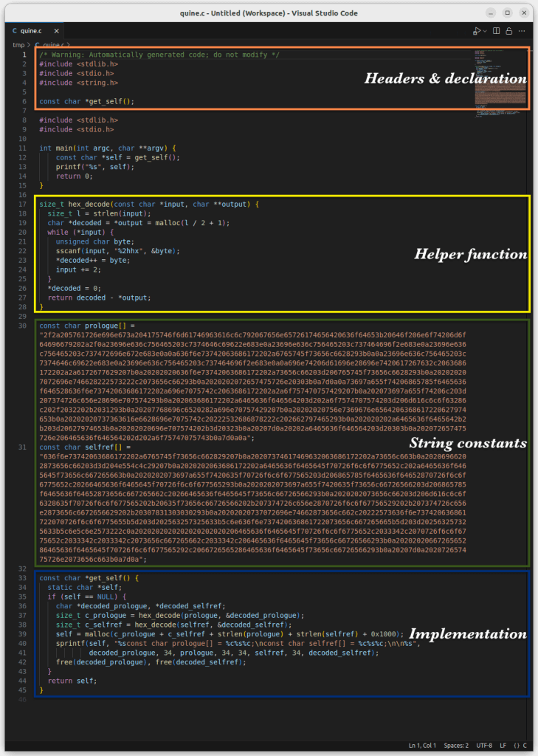The image size is (538, 756).
Task: Click the curly braces language status icon
Action: point(517,745)
